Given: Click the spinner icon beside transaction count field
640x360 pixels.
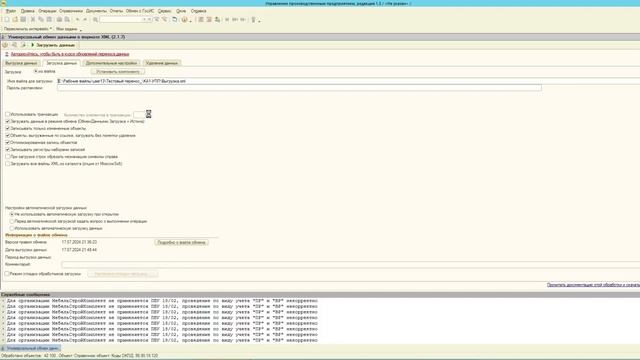Looking at the screenshot, I should pyautogui.click(x=149, y=114).
